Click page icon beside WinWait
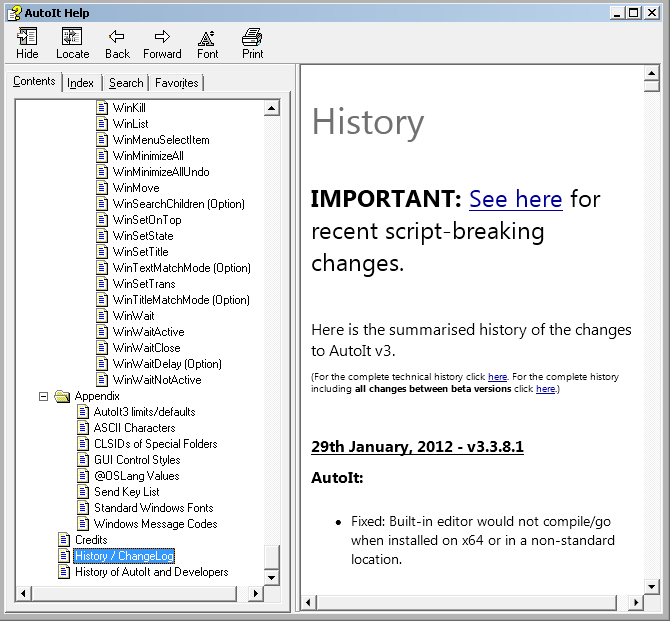 tap(102, 316)
